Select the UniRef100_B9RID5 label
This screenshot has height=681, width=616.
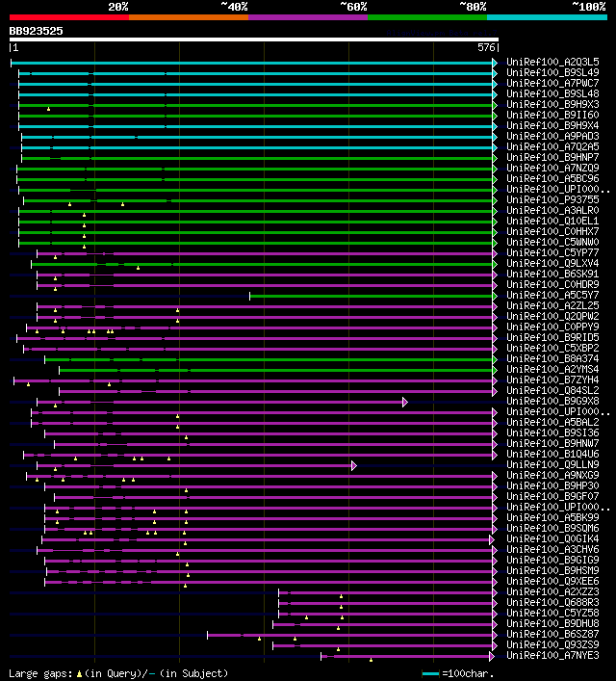point(552,337)
